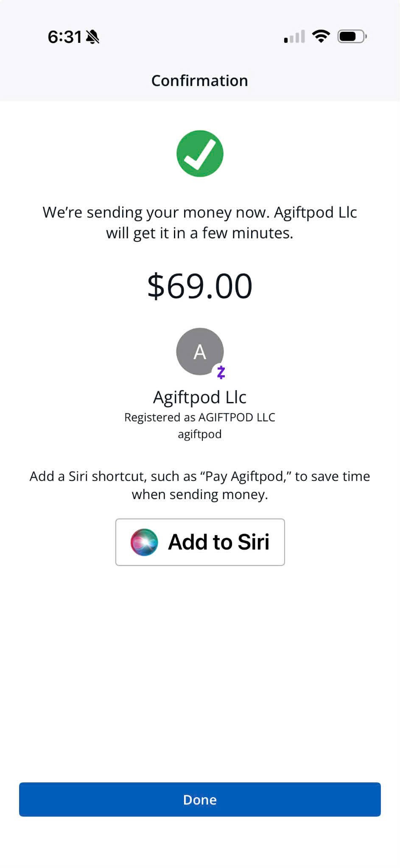Tap the 6:31 clock in status bar
The width and height of the screenshot is (400, 868).
(x=65, y=37)
